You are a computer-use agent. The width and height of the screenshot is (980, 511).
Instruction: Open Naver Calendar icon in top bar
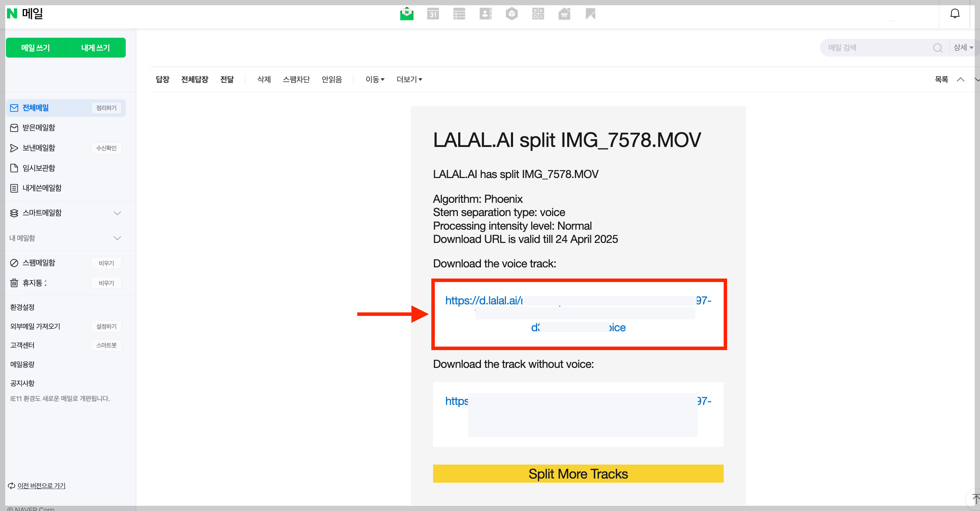pos(433,14)
